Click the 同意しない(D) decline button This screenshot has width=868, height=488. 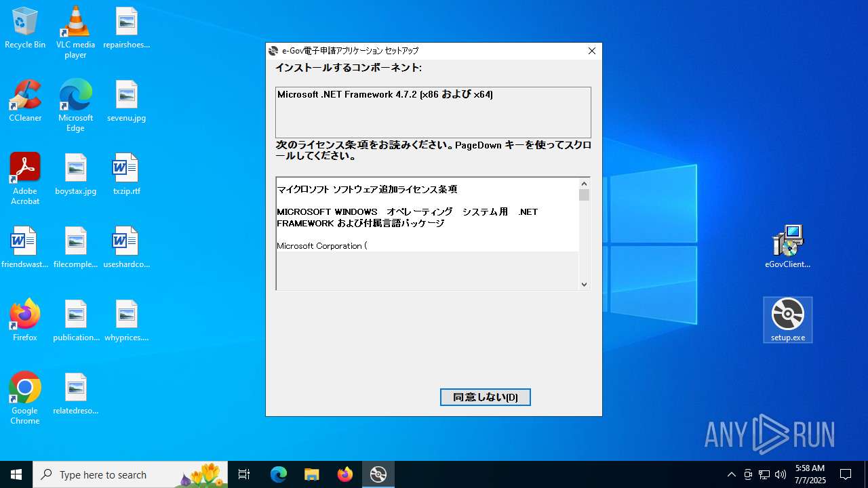(x=485, y=397)
